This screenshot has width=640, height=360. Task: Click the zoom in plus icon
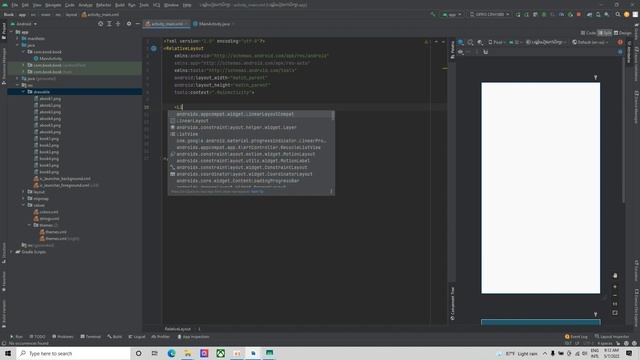[615, 287]
